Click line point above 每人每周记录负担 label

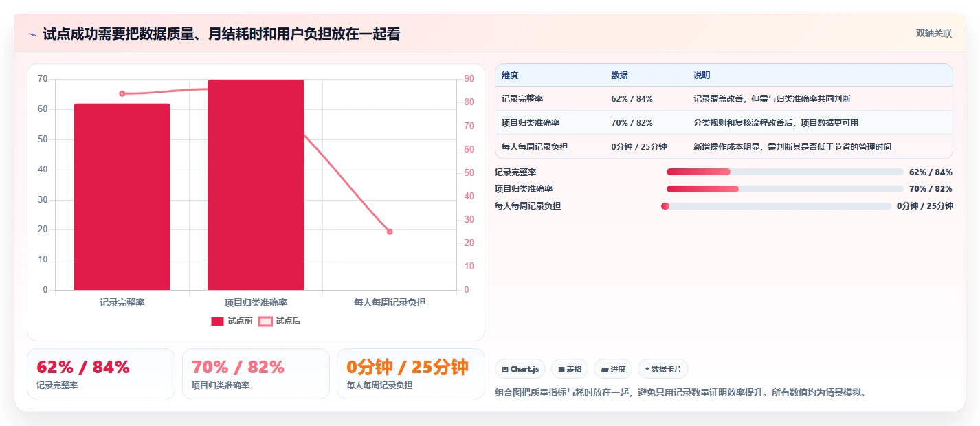point(390,232)
